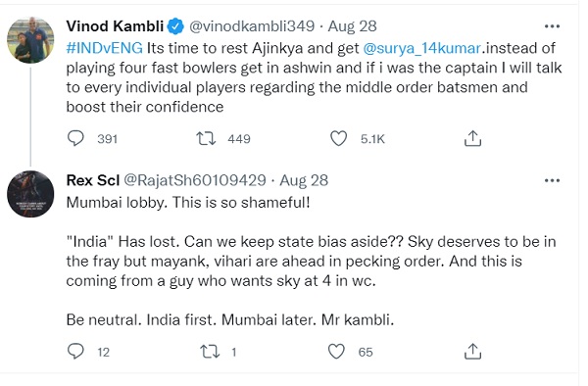Like Rex Scl's reply
The width and height of the screenshot is (588, 386).
336,352
